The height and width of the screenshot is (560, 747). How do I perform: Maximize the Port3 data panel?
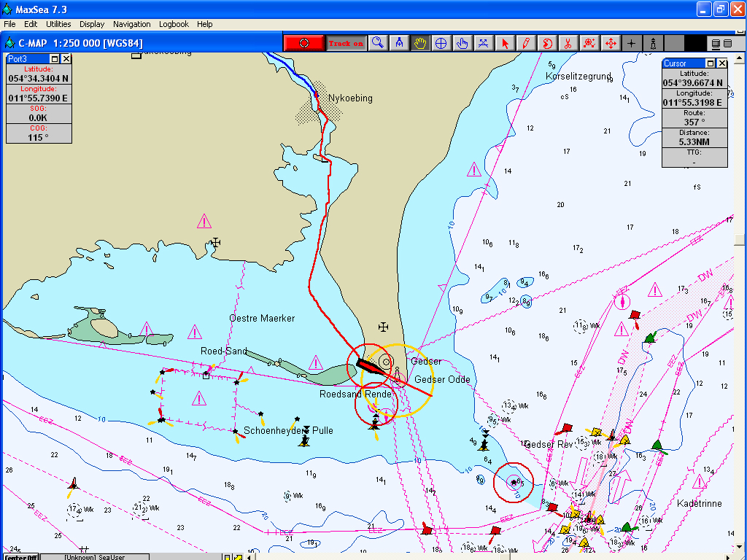(x=55, y=58)
